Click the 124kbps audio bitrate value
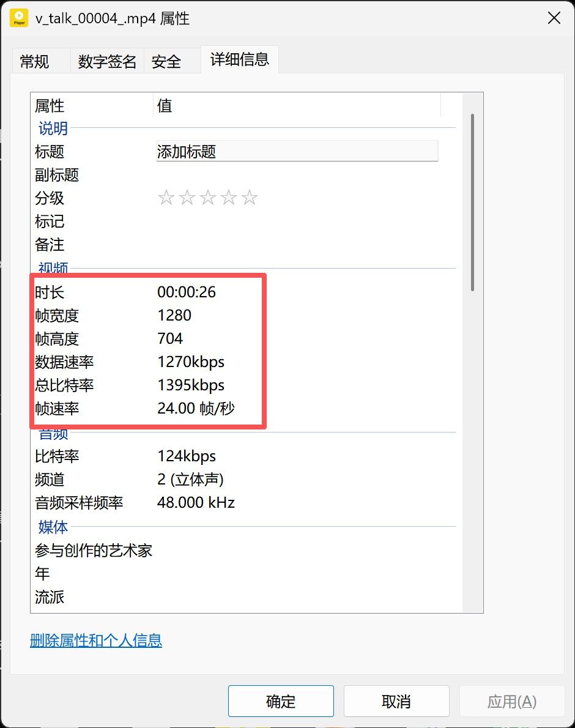This screenshot has height=728, width=575. 187,456
